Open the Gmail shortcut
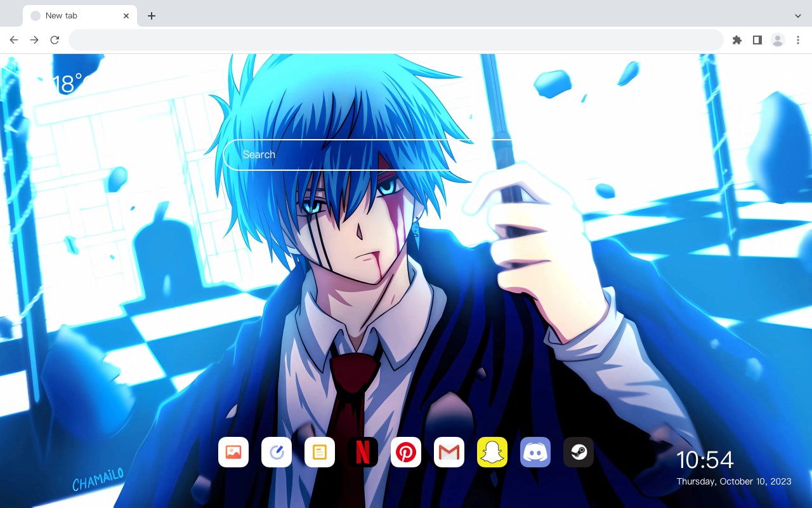The height and width of the screenshot is (508, 812). [x=449, y=452]
